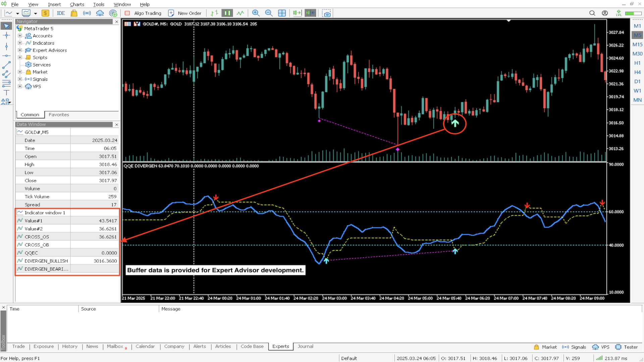Toggle Algo Trading button
The height and width of the screenshot is (362, 644).
click(143, 13)
